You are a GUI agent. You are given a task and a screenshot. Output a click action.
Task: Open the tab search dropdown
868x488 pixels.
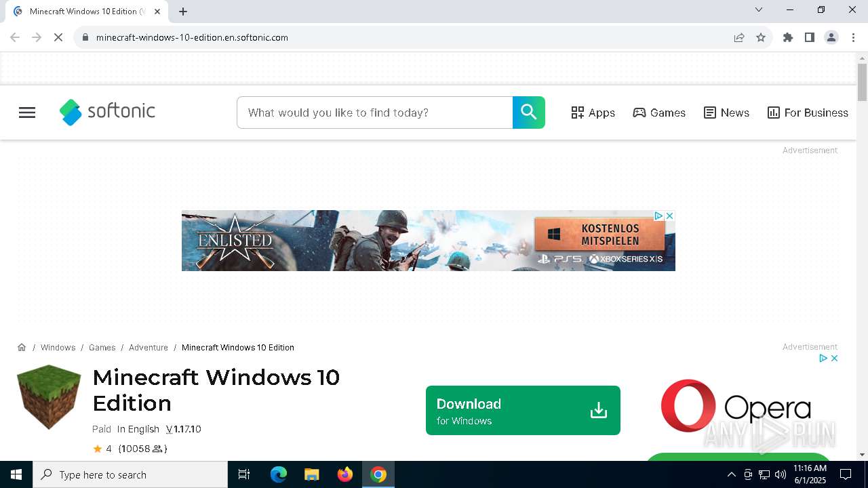(759, 9)
